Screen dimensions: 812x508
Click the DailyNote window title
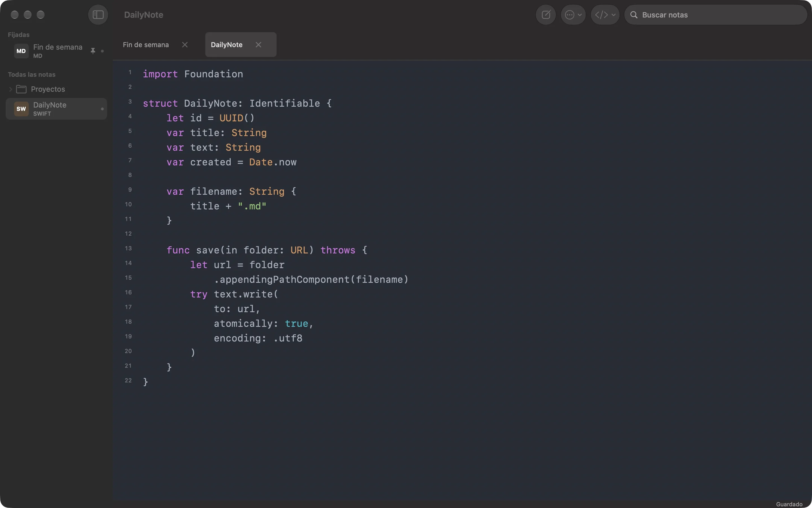[144, 15]
